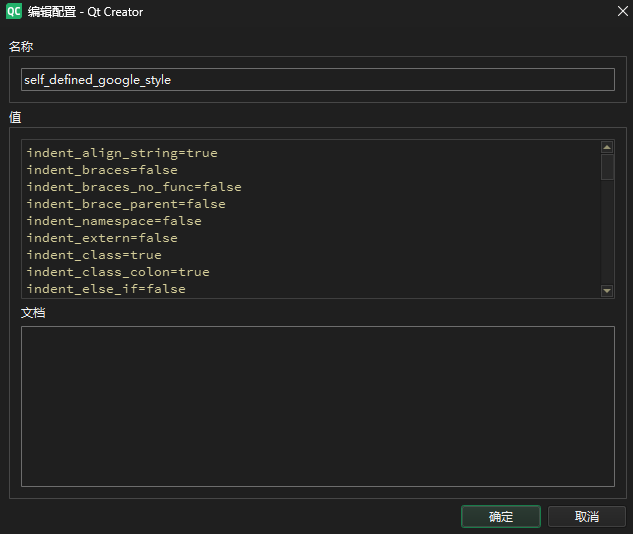Select the indent_braces_no_func=false line
Image resolution: width=633 pixels, height=534 pixels.
[134, 187]
